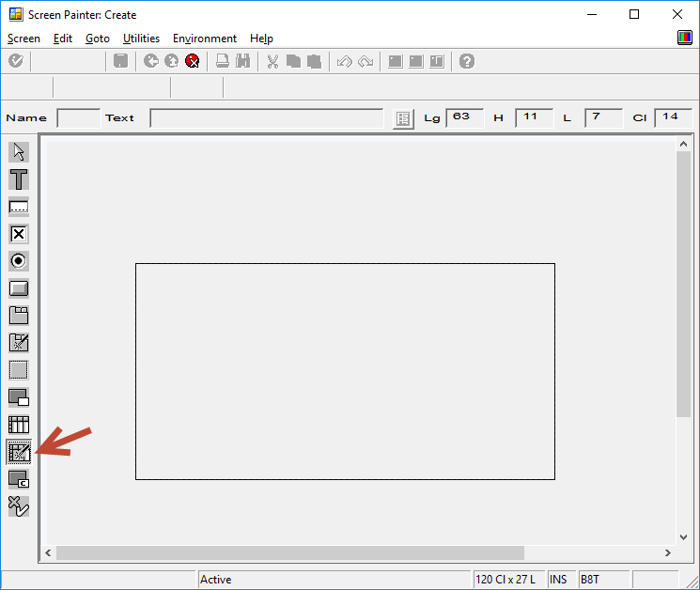Screen dimensions: 700x590
Task: Click the '120 Cl x 27 L' status text
Action: pos(505,580)
